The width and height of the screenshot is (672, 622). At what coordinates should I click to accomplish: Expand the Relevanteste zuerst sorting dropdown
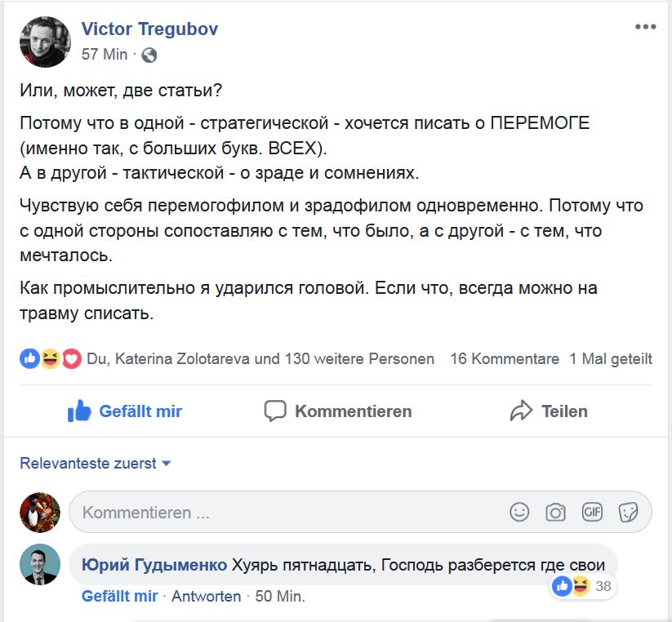tap(96, 463)
